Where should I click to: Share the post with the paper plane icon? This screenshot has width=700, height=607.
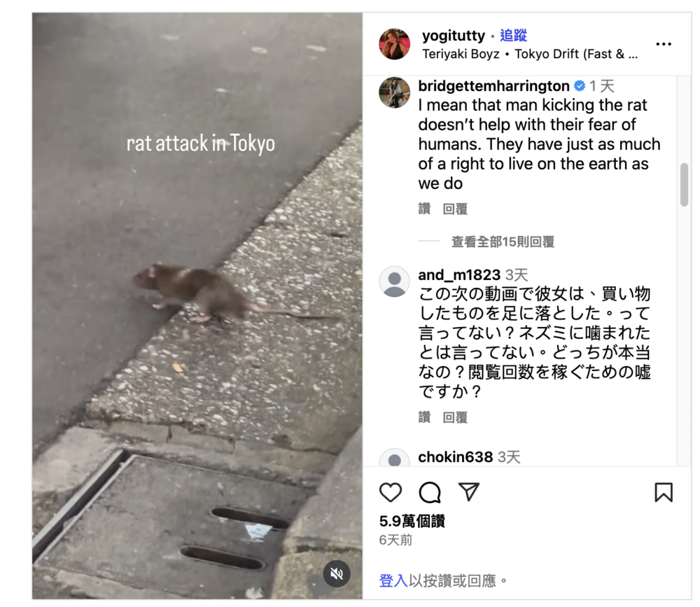coord(469,491)
